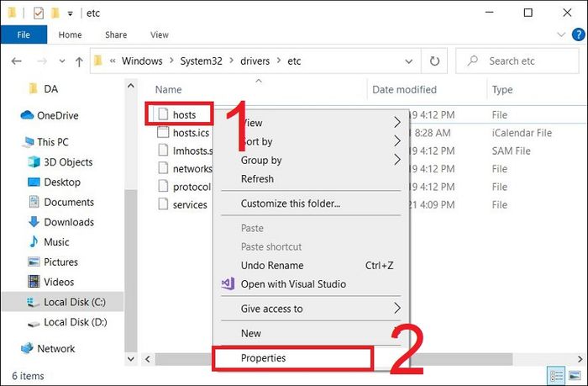Go up one folder level
588x386 pixels.
coord(79,61)
